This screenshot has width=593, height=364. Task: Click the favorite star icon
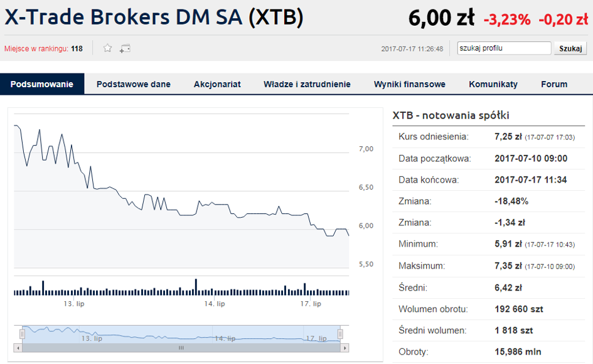point(107,48)
